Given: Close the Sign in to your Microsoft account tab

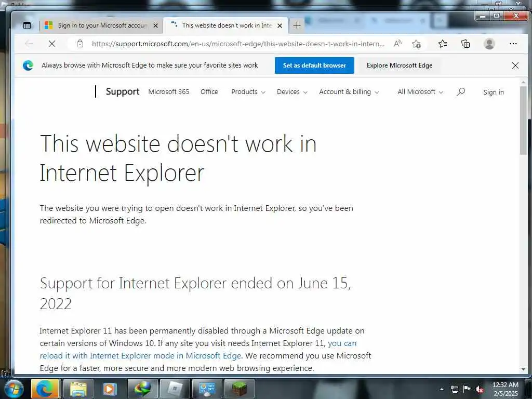Looking at the screenshot, I should click(155, 25).
